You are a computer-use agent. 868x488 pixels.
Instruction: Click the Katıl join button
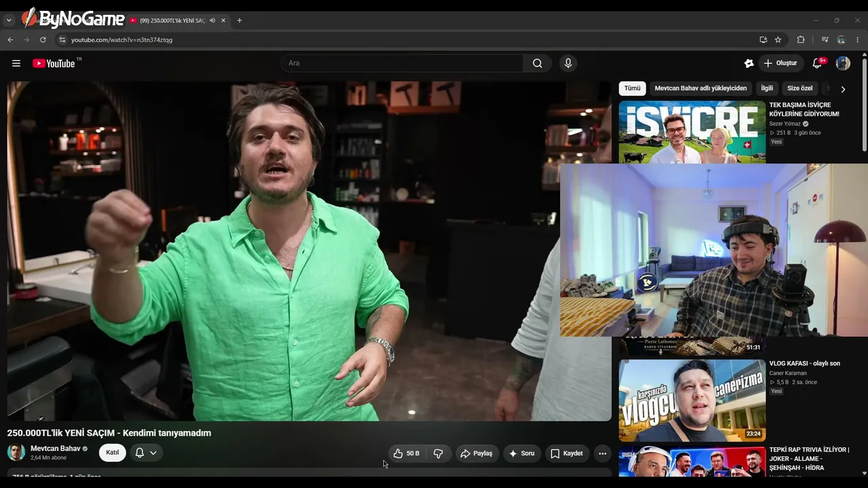[x=113, y=453]
